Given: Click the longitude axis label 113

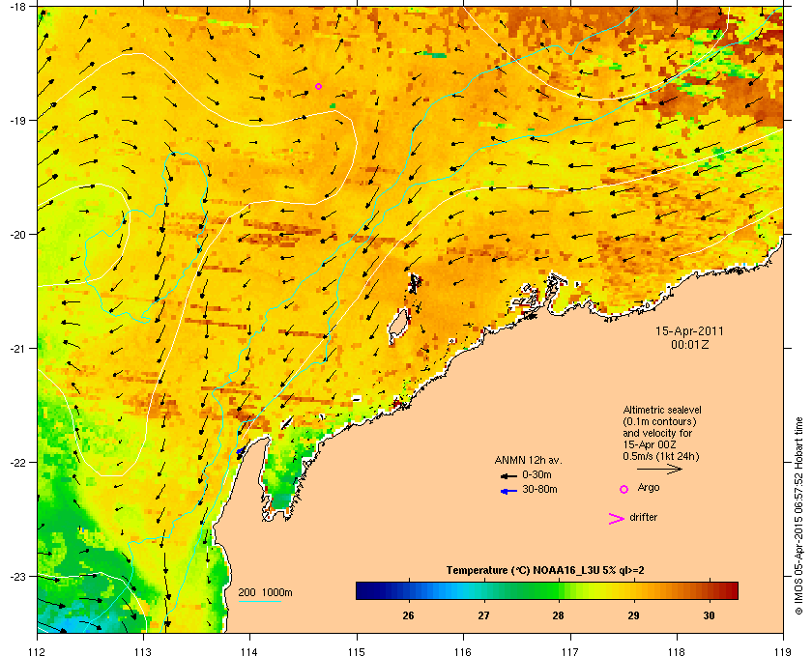Looking at the screenshot, I should click(143, 651).
